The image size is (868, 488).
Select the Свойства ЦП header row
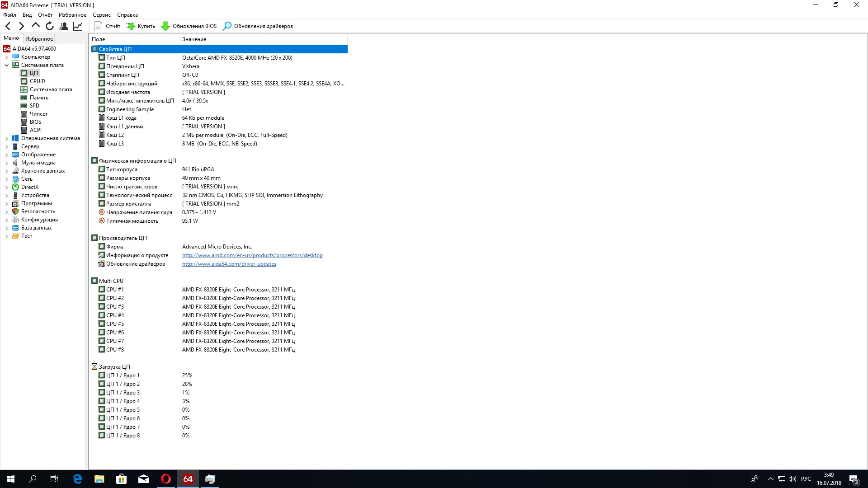tap(219, 49)
